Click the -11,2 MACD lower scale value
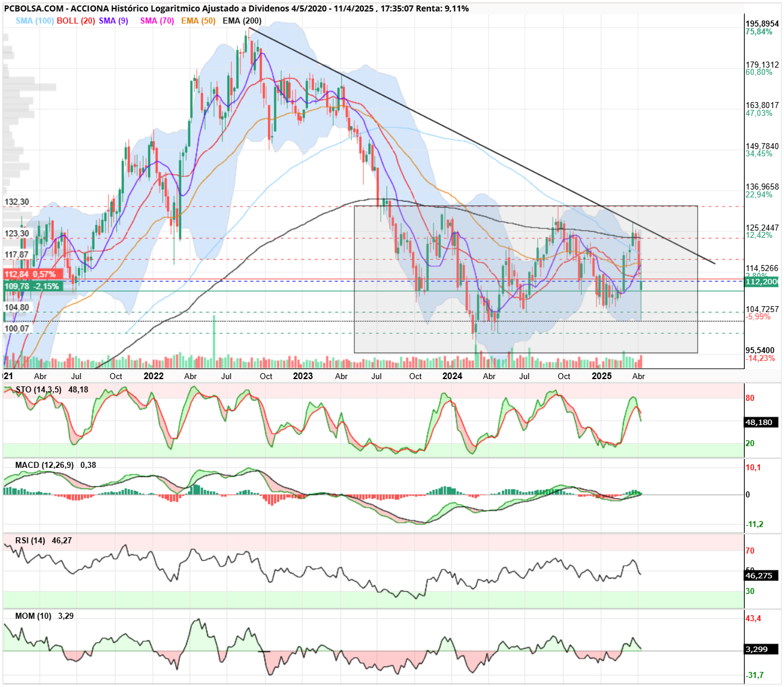The image size is (784, 687). (754, 524)
